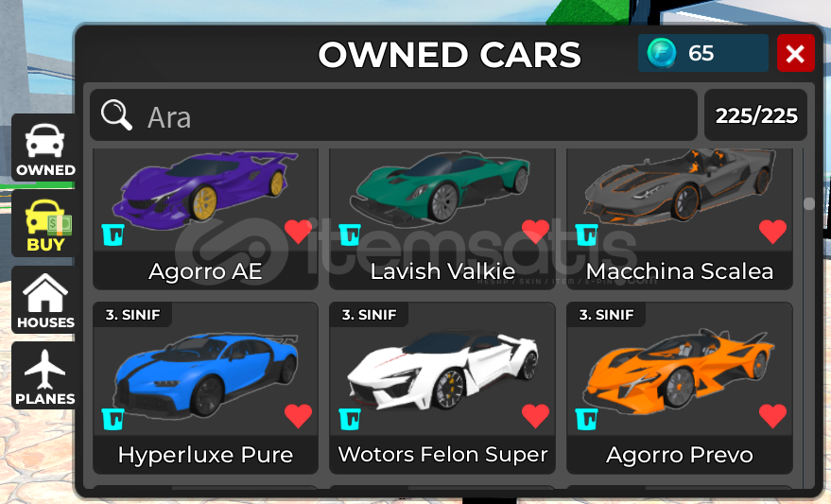The height and width of the screenshot is (504, 831).
Task: Close the Owned Cars window
Action: (795, 53)
